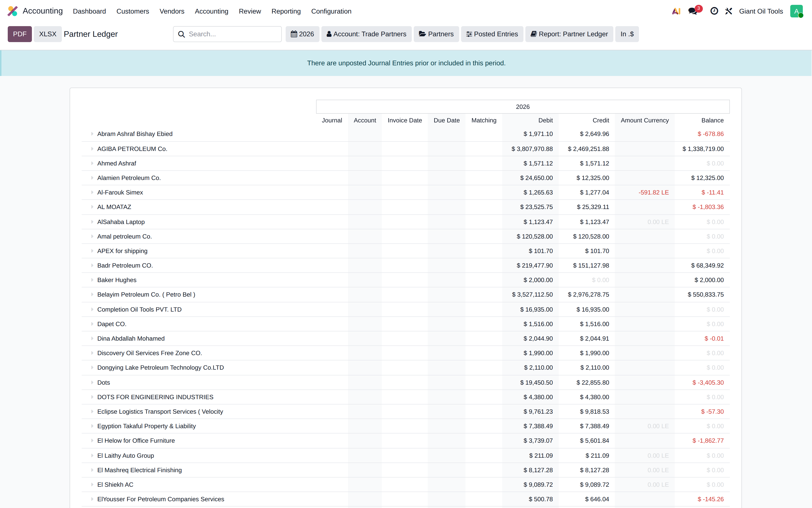Click the Debit column header
812x508 pixels.
click(x=545, y=120)
